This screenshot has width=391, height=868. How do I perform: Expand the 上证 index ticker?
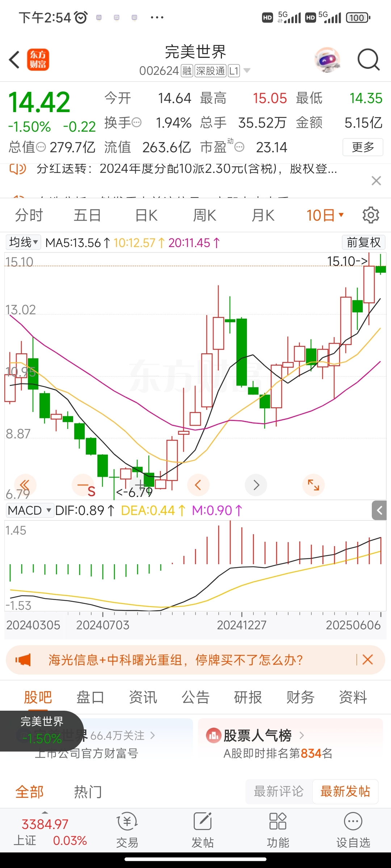click(x=45, y=812)
